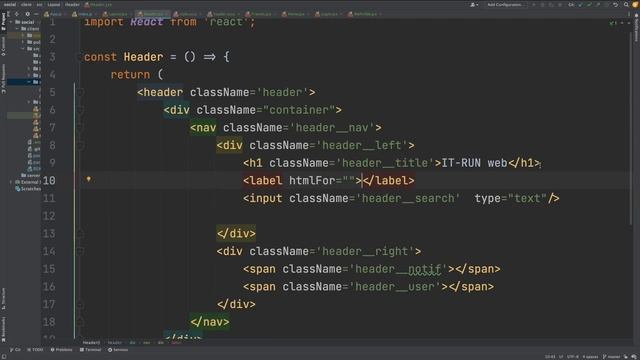Screen dimensions: 640x360
Task: Open the Commit tool window
Action: pyautogui.click(x=3, y=46)
